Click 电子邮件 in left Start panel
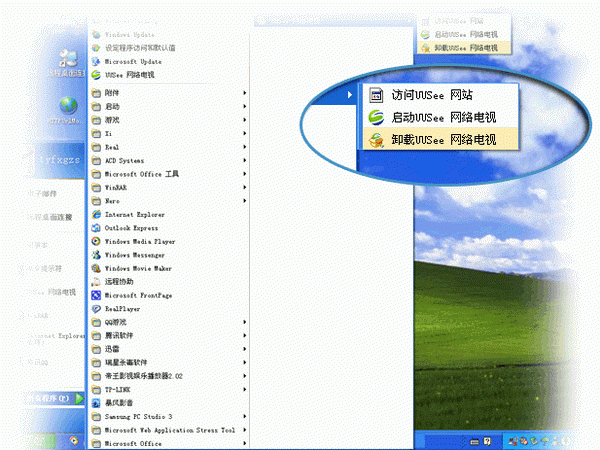Image resolution: width=600 pixels, height=450 pixels. point(43,194)
